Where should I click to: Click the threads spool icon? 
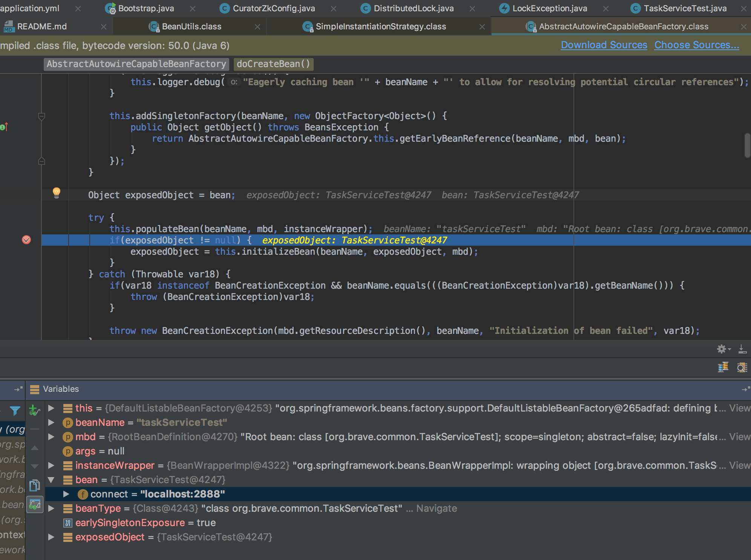click(723, 367)
